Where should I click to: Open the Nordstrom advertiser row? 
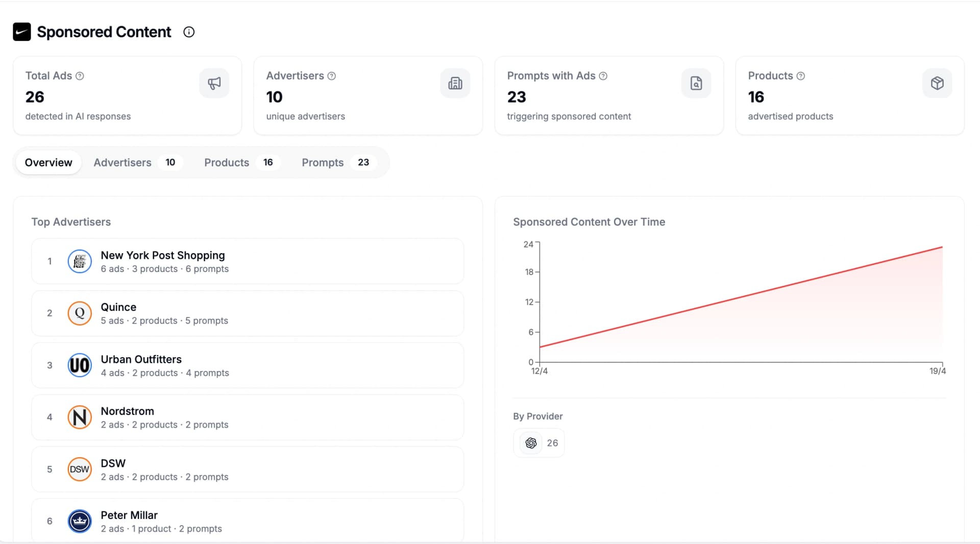coord(248,417)
